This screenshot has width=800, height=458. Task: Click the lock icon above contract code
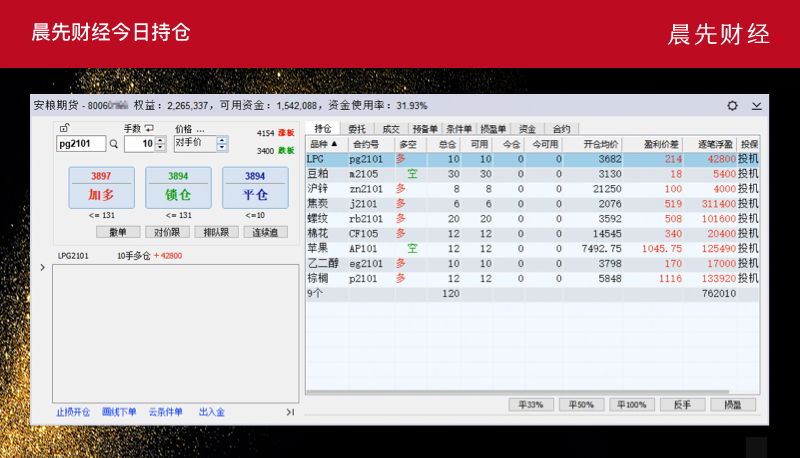[x=65, y=128]
